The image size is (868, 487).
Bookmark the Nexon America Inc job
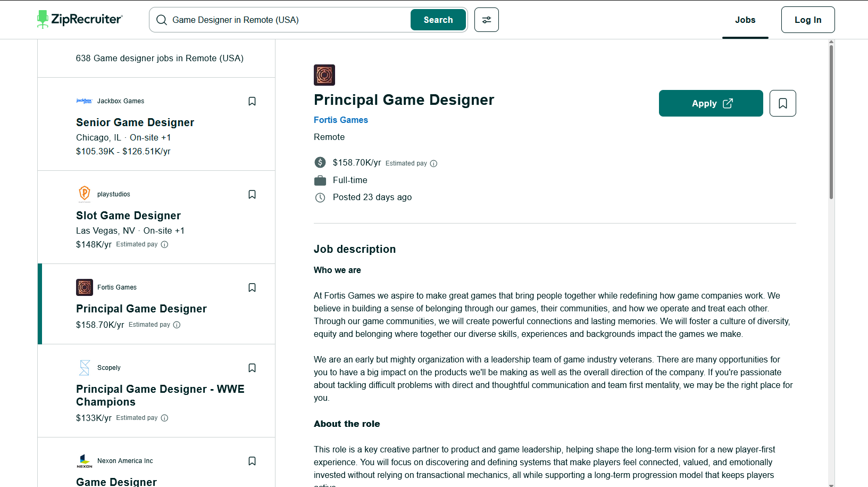coord(252,461)
